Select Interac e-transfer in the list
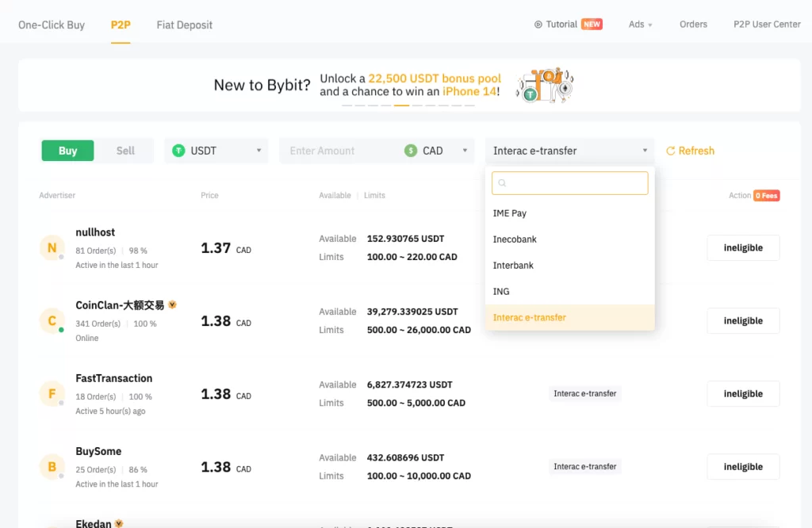 [569, 317]
